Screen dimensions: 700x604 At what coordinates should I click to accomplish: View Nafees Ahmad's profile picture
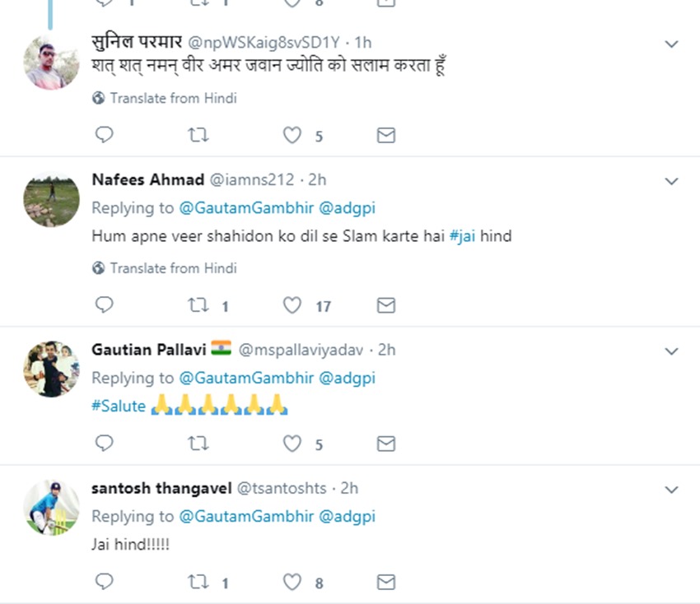coord(52,198)
